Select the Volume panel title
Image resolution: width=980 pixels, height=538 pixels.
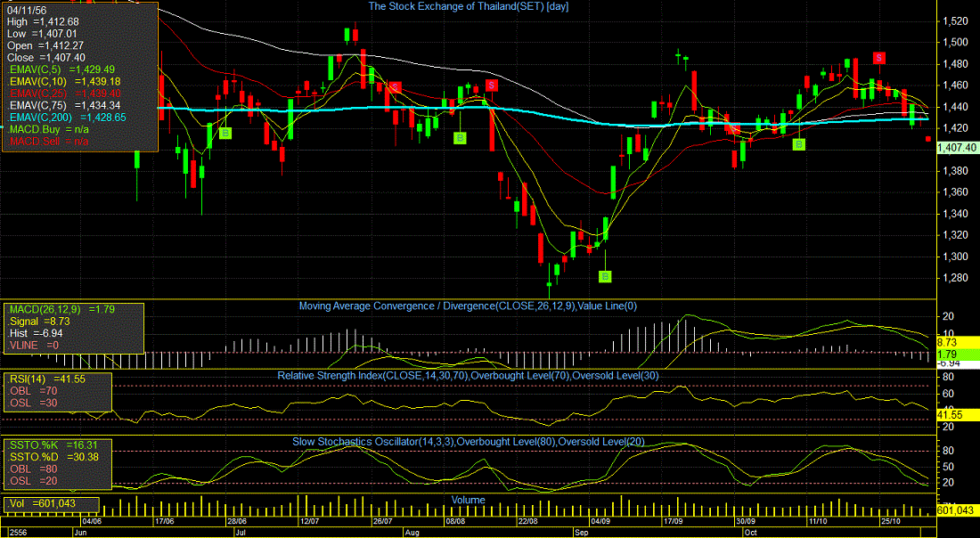[468, 500]
